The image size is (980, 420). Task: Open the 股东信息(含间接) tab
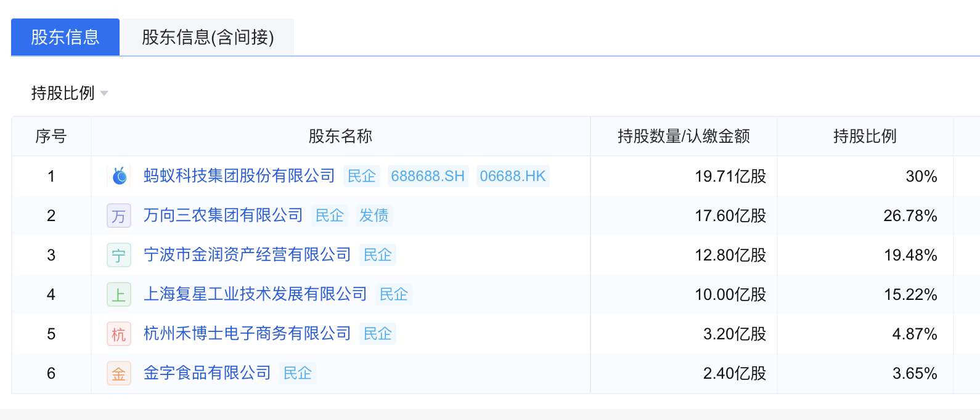coord(208,37)
